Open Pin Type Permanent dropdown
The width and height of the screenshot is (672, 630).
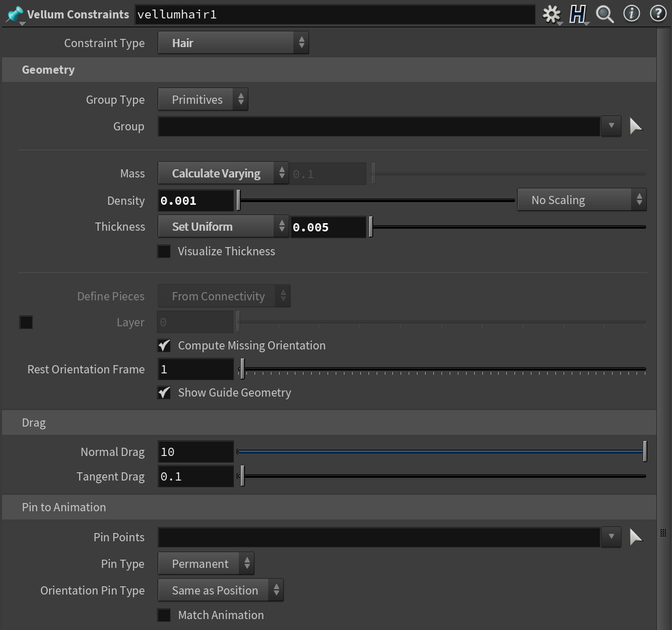point(206,564)
